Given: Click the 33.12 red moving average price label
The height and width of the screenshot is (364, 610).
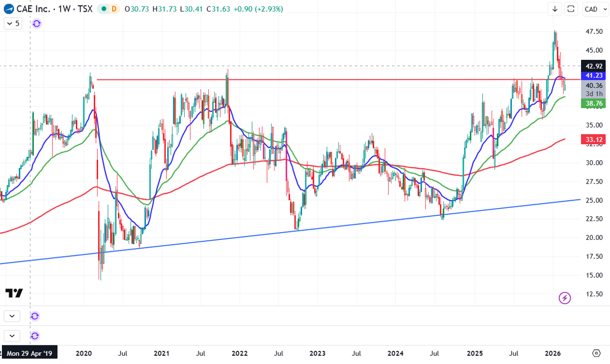Looking at the screenshot, I should 594,140.
